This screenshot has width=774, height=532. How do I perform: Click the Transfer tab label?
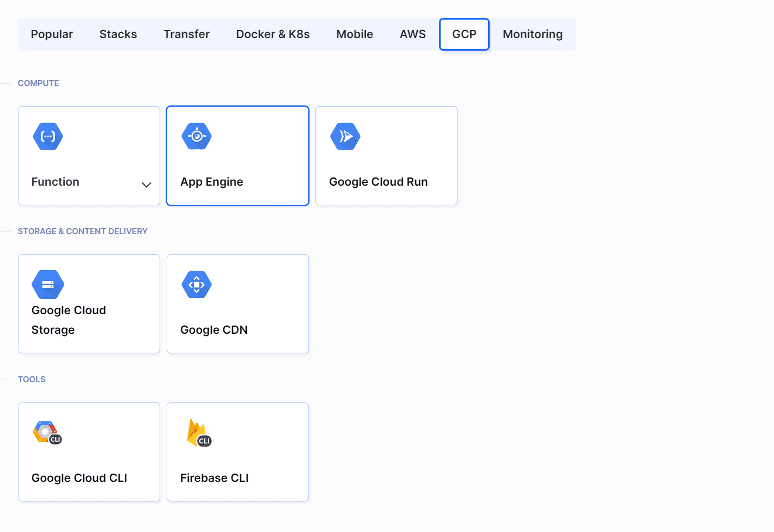(186, 34)
